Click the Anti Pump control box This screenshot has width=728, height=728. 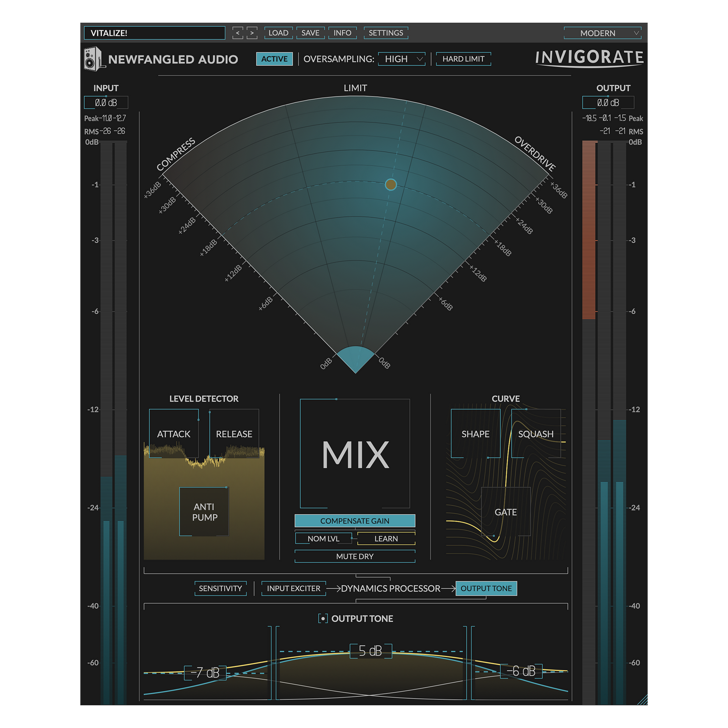click(x=204, y=512)
